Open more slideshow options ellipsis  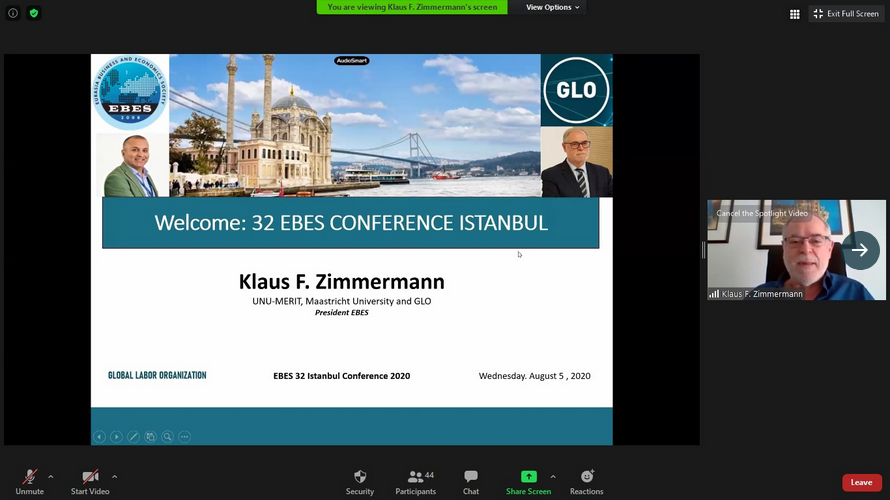coord(184,436)
